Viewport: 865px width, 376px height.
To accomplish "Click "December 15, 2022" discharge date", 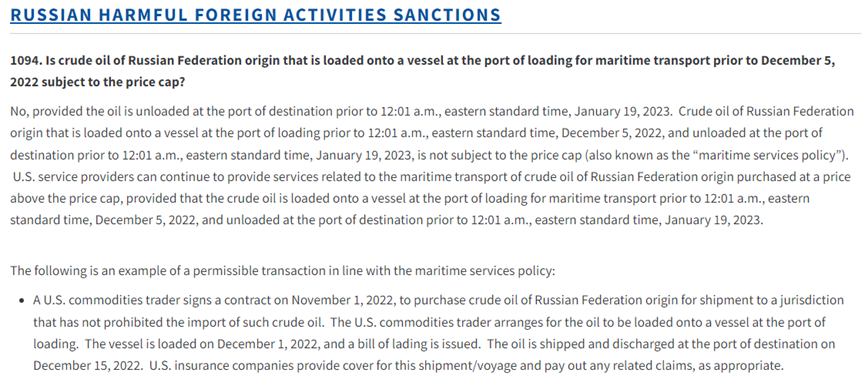I will click(78, 365).
